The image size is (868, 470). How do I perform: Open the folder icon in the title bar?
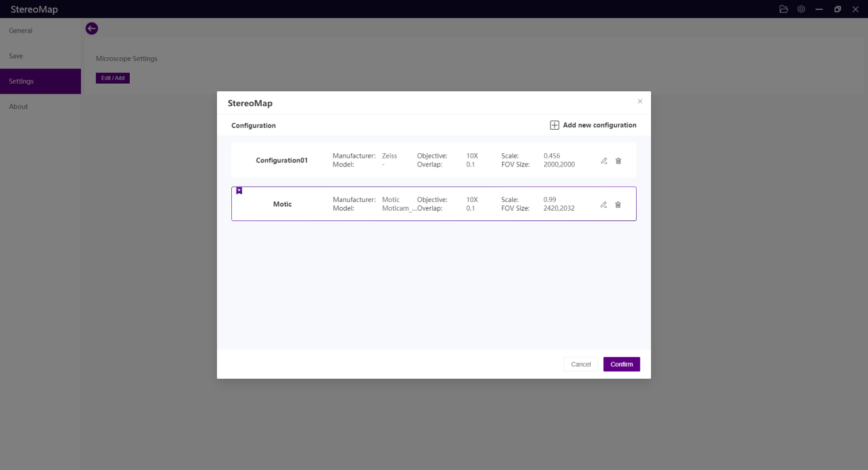(784, 9)
